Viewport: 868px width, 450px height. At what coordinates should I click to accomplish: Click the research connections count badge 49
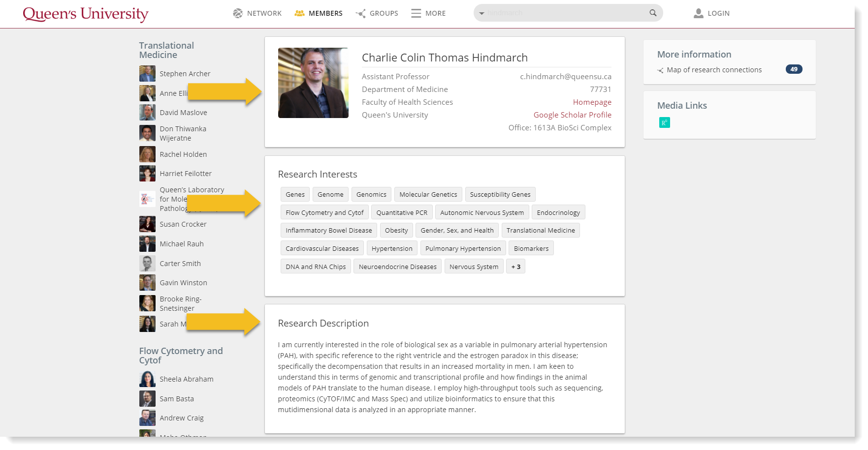[794, 69]
